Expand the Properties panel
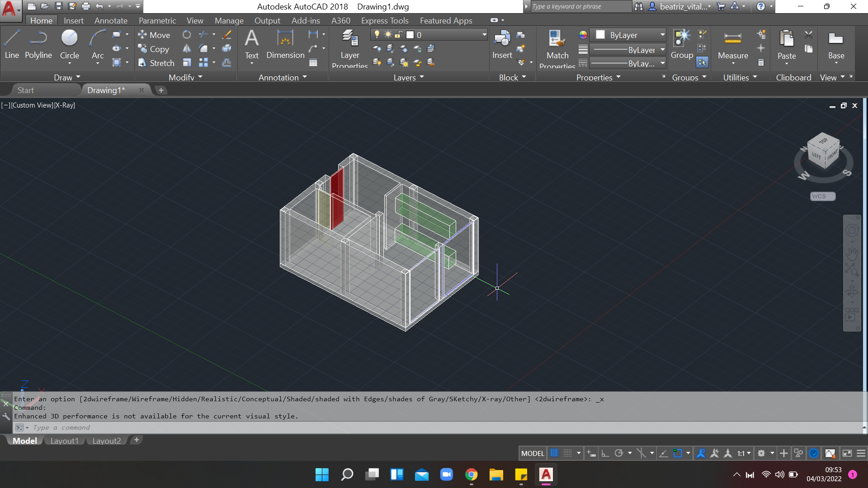 click(x=599, y=77)
